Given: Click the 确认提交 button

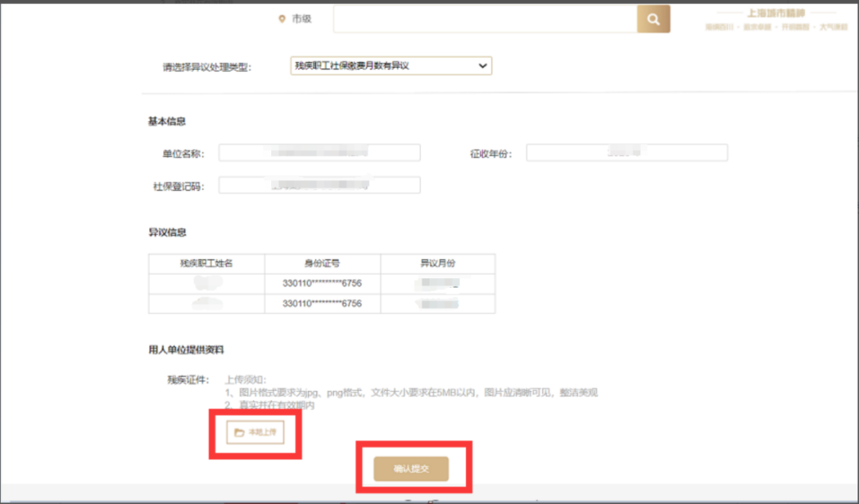Looking at the screenshot, I should (x=411, y=469).
